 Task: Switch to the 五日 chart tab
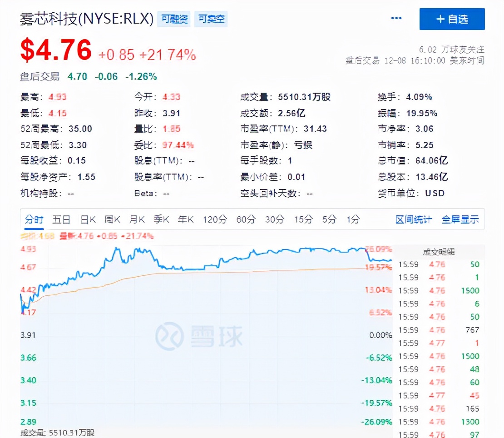[x=61, y=219]
